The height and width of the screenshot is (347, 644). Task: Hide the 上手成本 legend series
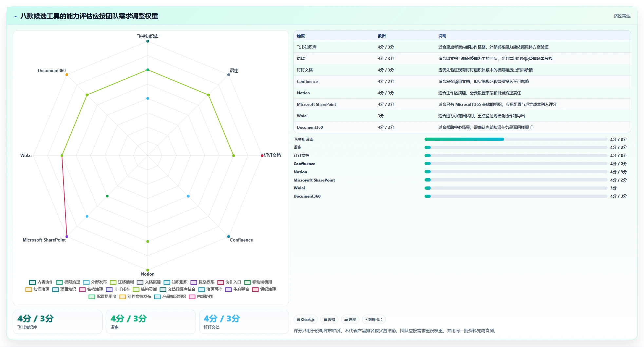pyautogui.click(x=118, y=289)
